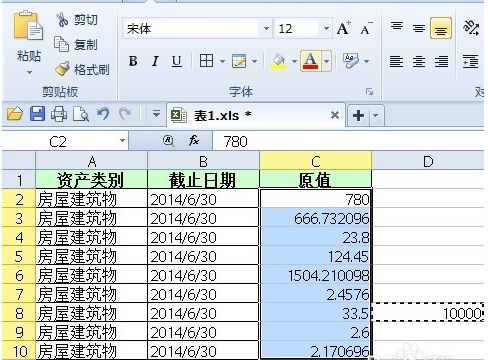Select cell containing 666.732096
The image size is (488, 360).
click(316, 218)
